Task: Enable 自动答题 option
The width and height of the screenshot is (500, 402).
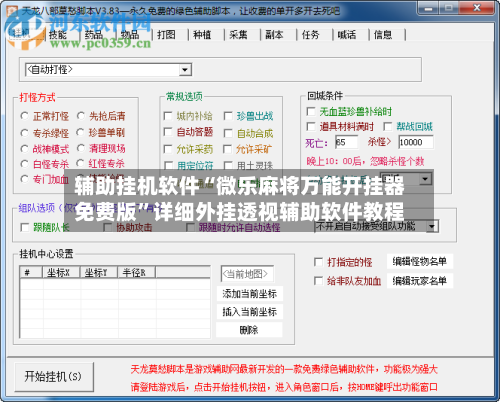Action: [x=168, y=132]
